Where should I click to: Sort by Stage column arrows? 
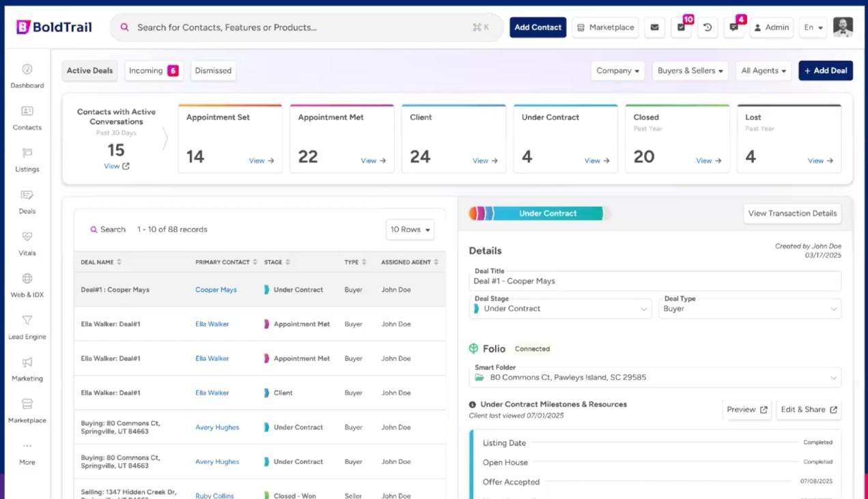(x=288, y=262)
